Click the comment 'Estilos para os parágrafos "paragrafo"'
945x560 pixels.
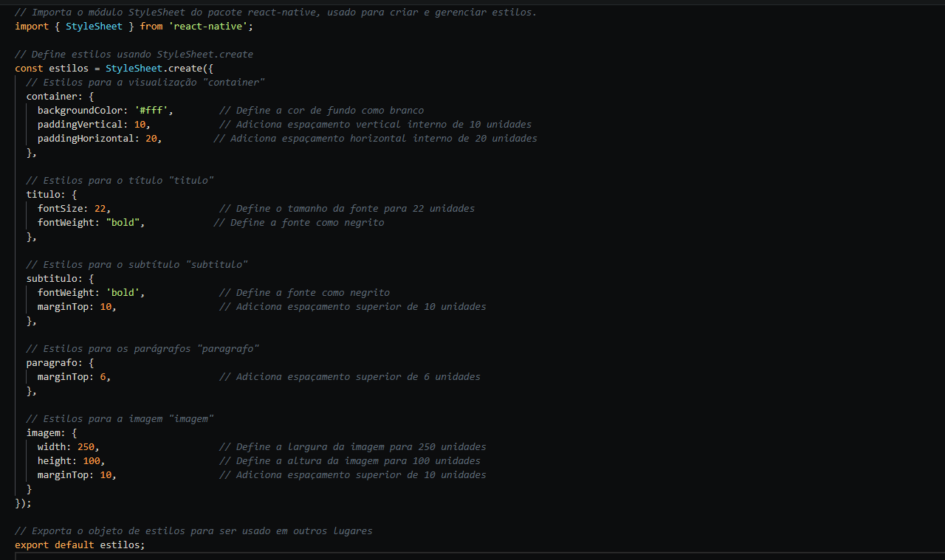(142, 349)
